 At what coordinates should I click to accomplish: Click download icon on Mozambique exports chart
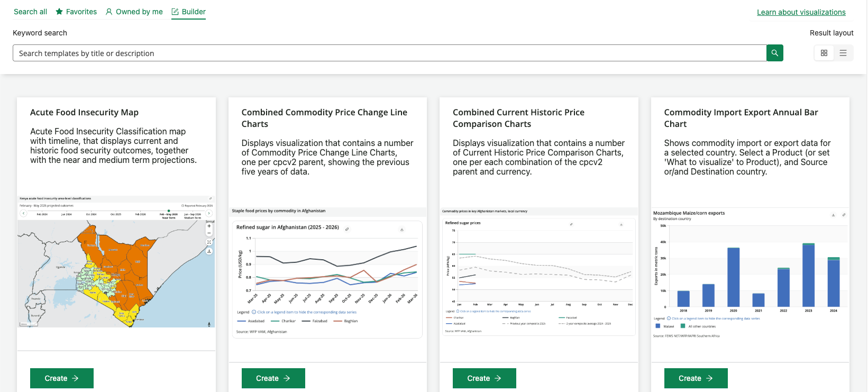833,215
